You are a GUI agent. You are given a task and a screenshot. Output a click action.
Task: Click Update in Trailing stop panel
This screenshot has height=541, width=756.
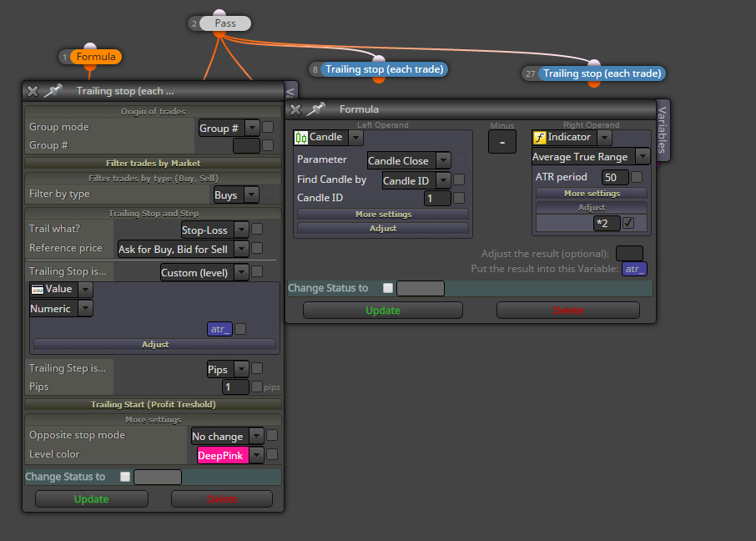tap(92, 499)
